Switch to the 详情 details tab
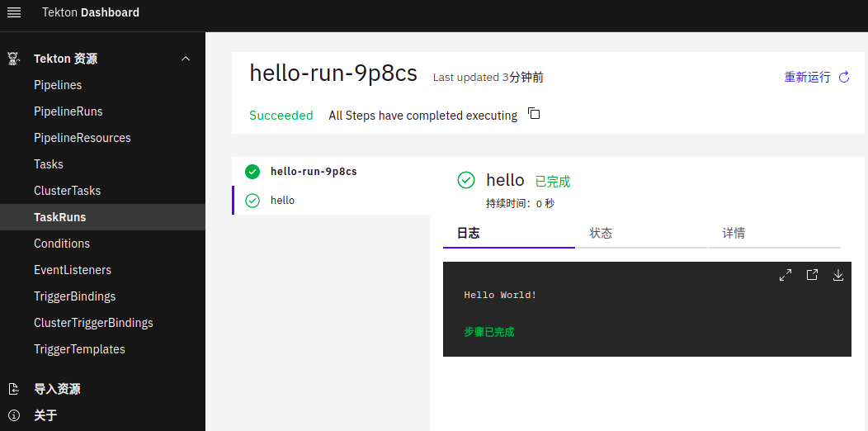 tap(775, 234)
